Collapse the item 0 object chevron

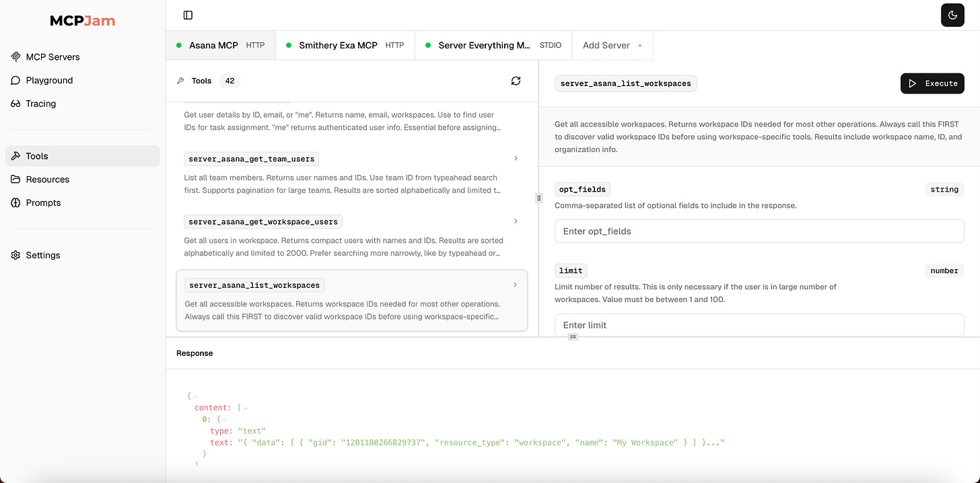(x=224, y=420)
